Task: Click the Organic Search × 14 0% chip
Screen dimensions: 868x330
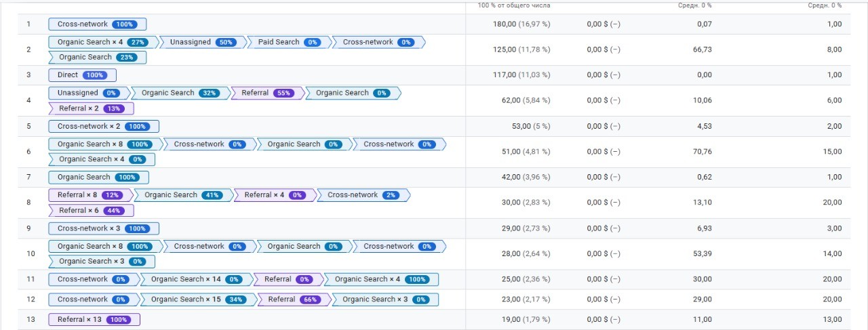Action: (x=196, y=279)
